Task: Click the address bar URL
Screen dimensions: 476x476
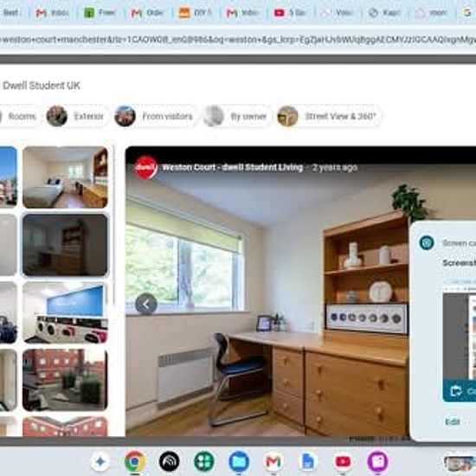Action: pyautogui.click(x=238, y=40)
